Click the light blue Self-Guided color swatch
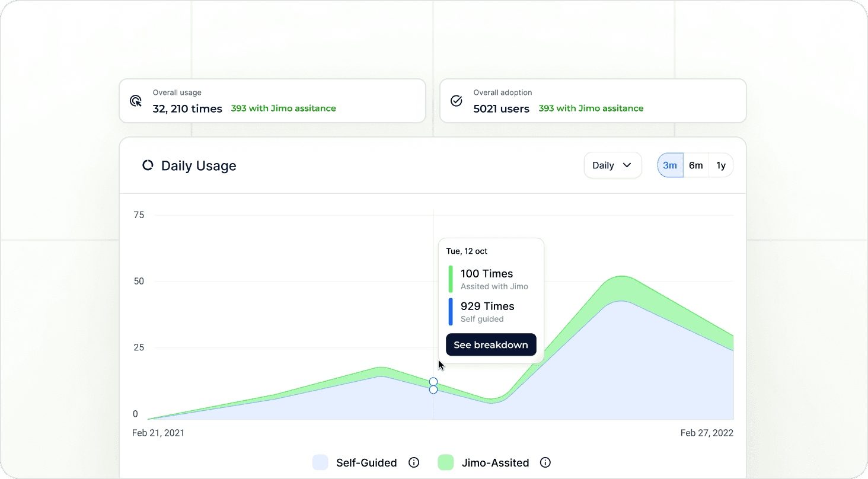 click(x=320, y=462)
